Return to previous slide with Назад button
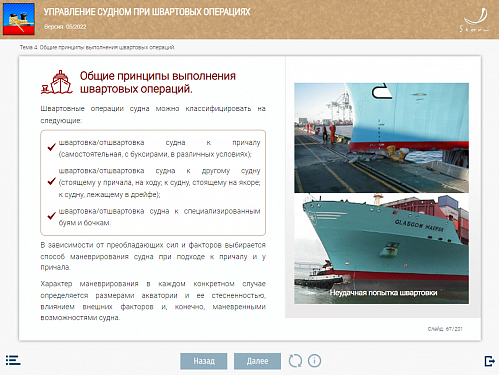499x375 pixels. [x=204, y=361]
